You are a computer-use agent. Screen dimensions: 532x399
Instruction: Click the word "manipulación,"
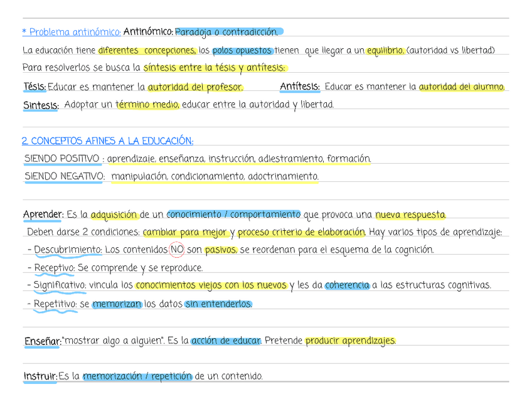[139, 176]
